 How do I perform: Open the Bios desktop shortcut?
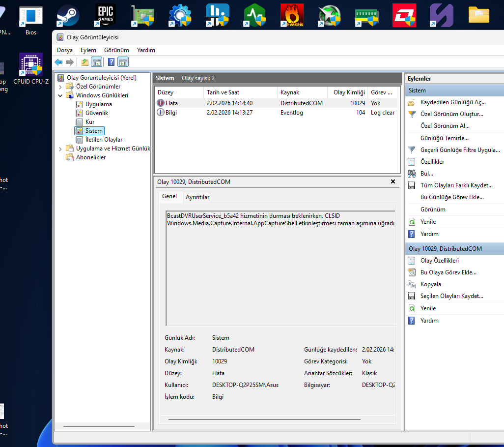pos(31,20)
